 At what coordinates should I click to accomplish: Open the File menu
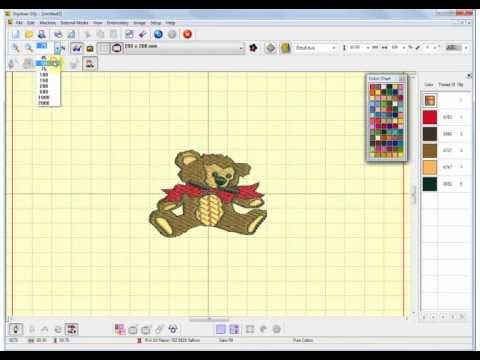pyautogui.click(x=19, y=23)
